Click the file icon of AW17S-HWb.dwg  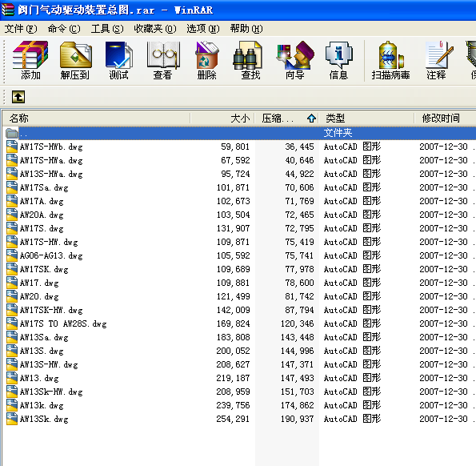click(12, 147)
